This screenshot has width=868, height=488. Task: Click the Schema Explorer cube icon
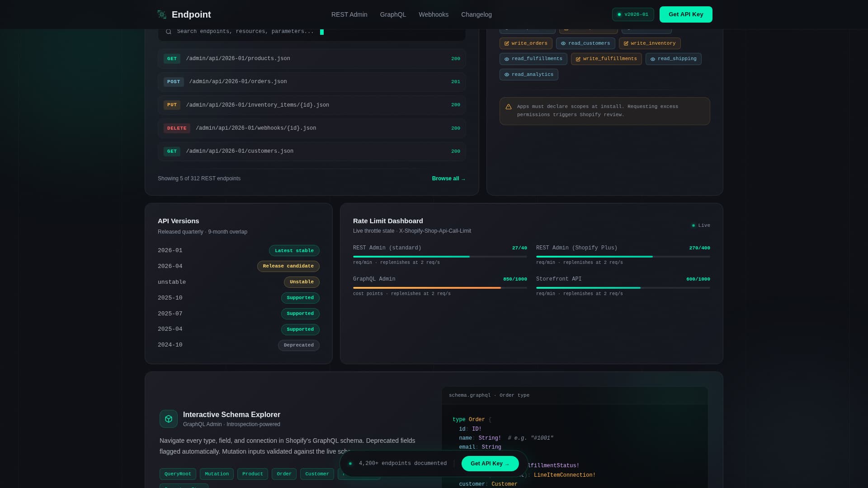(x=169, y=419)
